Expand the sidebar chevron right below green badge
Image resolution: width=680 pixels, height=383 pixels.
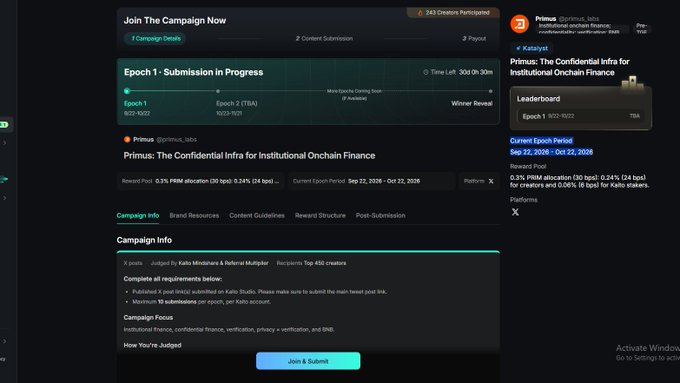4,143
